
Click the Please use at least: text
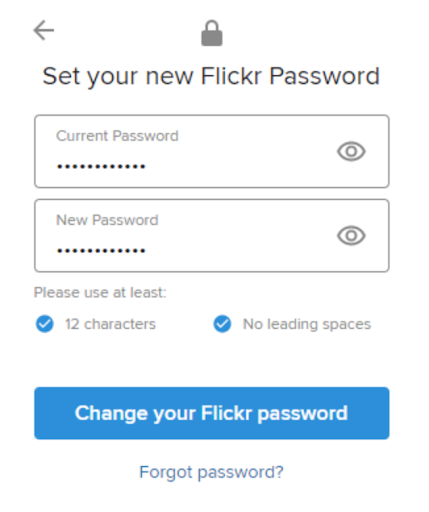tap(100, 293)
